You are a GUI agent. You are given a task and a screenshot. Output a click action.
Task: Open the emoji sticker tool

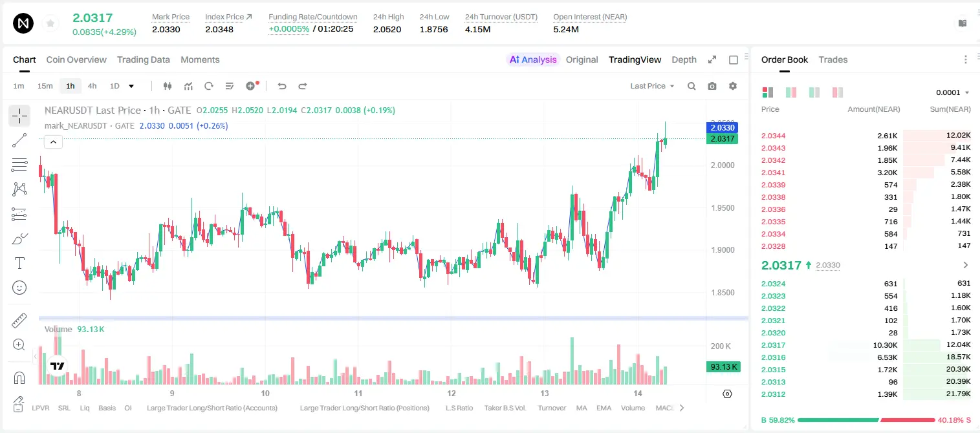tap(19, 288)
